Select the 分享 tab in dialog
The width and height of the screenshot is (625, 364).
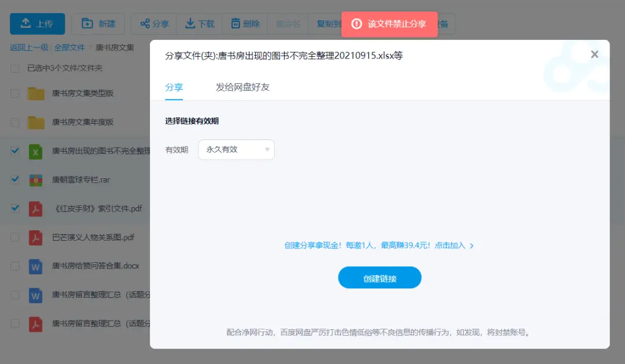pos(174,87)
